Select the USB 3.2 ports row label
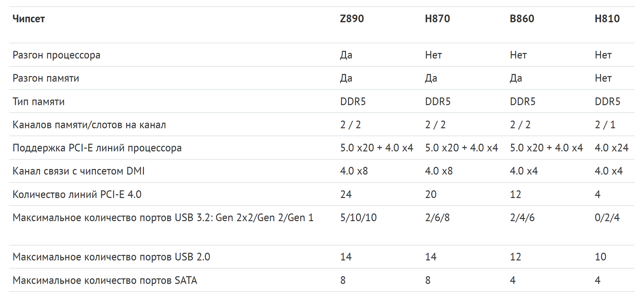 (x=163, y=217)
